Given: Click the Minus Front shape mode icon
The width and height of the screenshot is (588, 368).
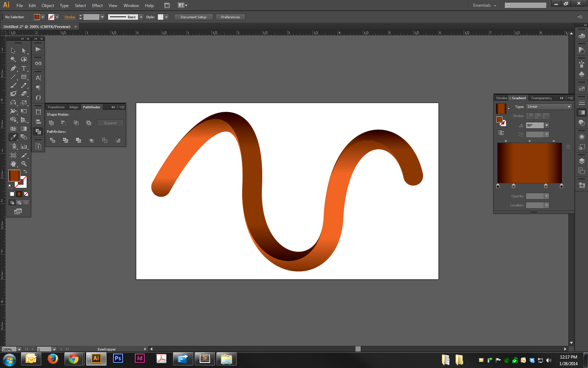Looking at the screenshot, I should [x=63, y=123].
